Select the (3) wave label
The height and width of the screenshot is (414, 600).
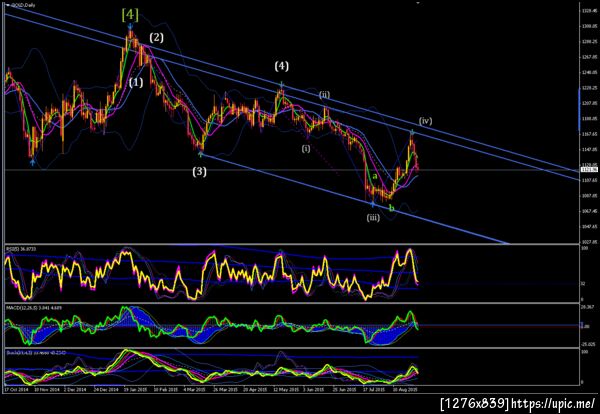pyautogui.click(x=199, y=171)
